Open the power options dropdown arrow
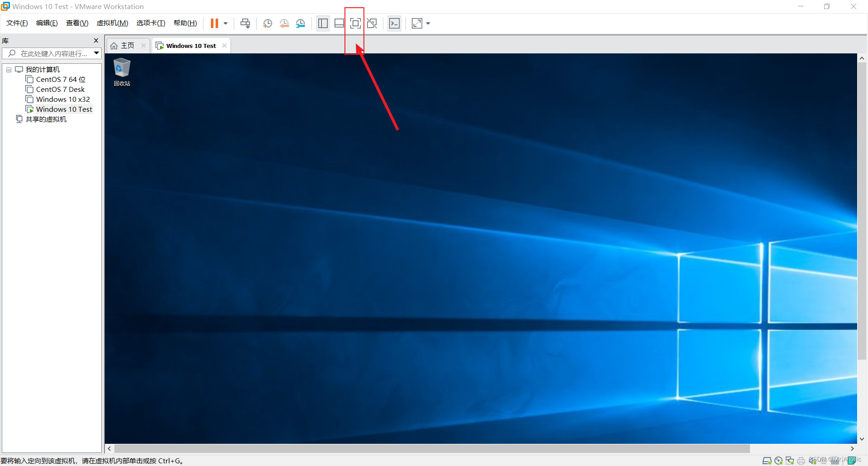This screenshot has height=466, width=868. [x=226, y=24]
